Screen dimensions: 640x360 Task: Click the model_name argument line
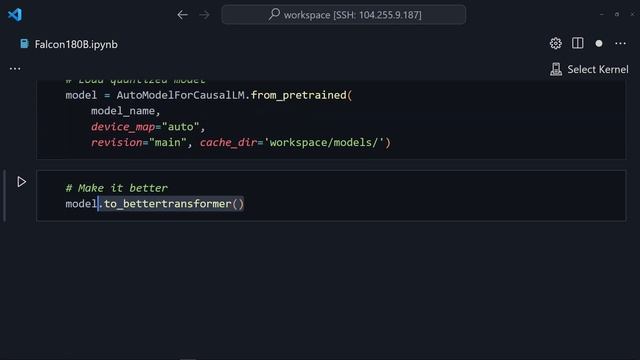(x=126, y=111)
